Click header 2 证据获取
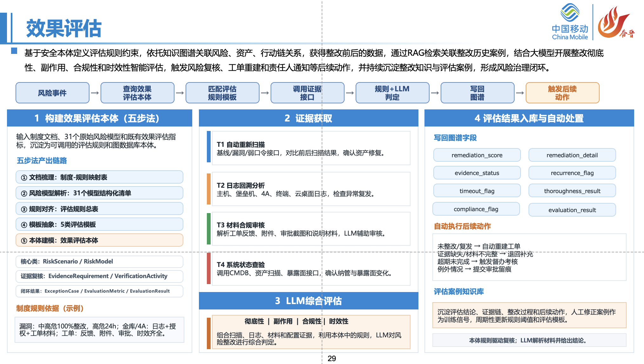Screen dimensions: 644x364 coord(308,118)
